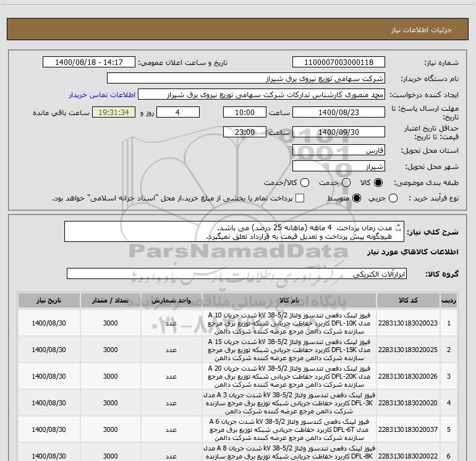476x461 pixels.
Task: Click the delivery province field فارس
Action: coord(339,150)
